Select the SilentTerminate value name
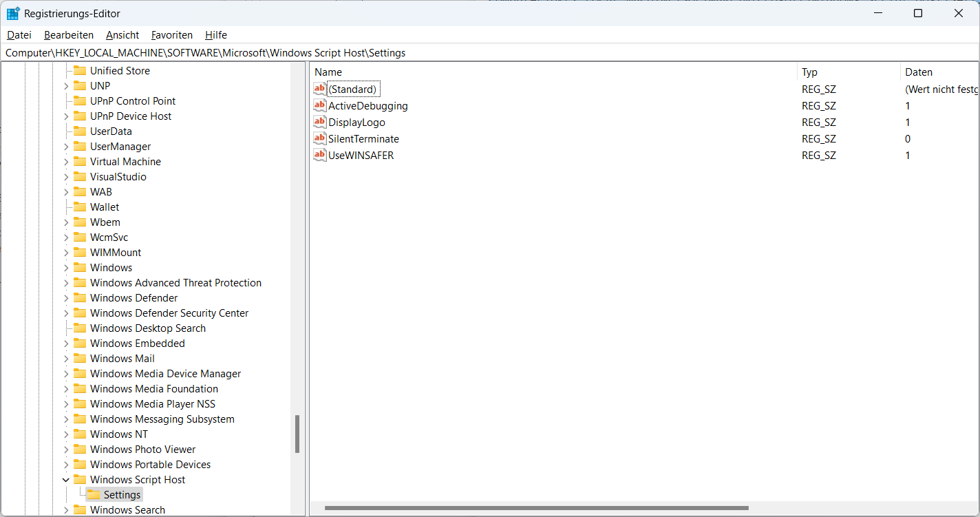The image size is (980, 517). [x=363, y=139]
